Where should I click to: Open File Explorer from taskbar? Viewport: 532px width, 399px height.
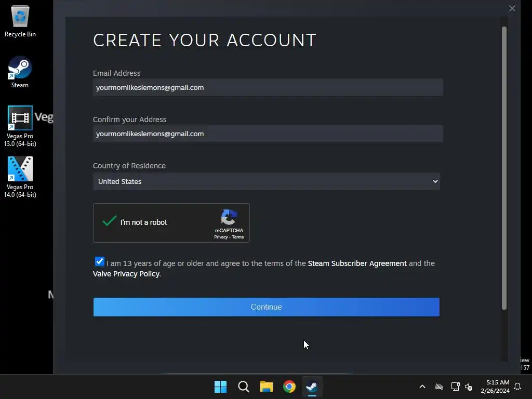click(267, 387)
